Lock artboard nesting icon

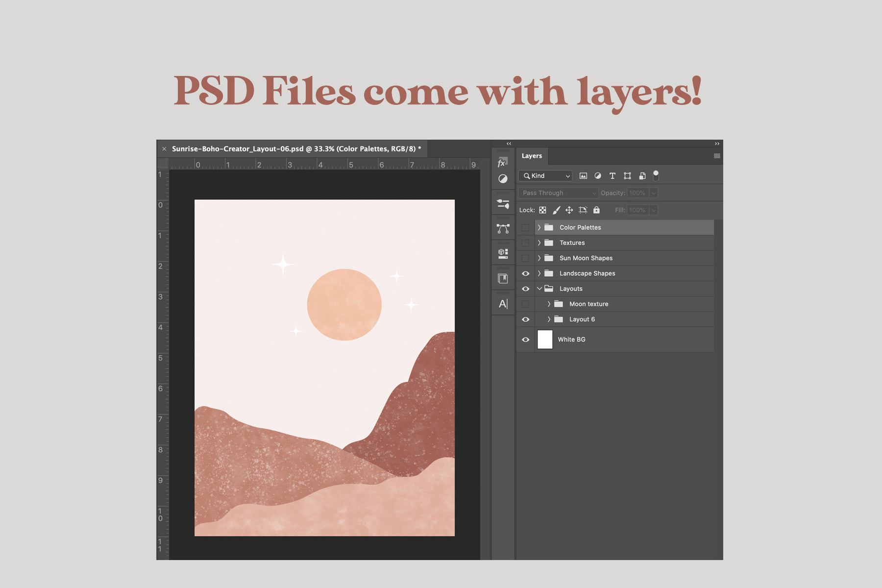(x=583, y=210)
